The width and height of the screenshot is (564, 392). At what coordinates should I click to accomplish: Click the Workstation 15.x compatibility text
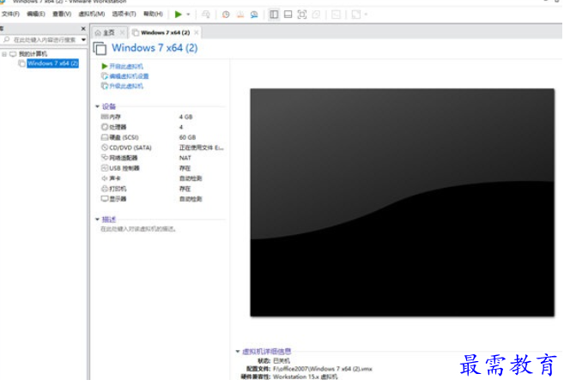[x=305, y=377]
